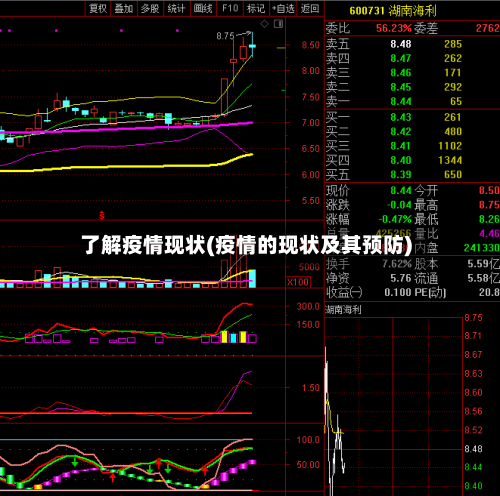This screenshot has height=496, width=500.
Task: Click the 返回 back button
Action: tap(310, 8)
